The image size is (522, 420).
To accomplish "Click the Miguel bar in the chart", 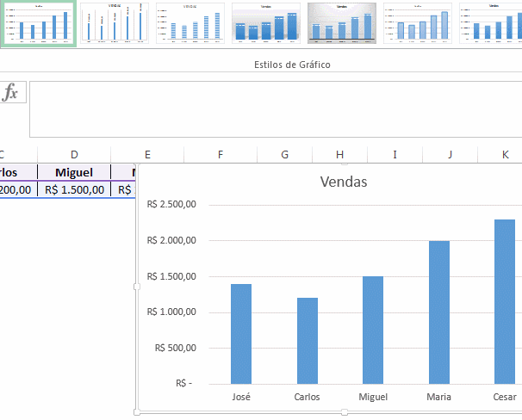I will (373, 330).
